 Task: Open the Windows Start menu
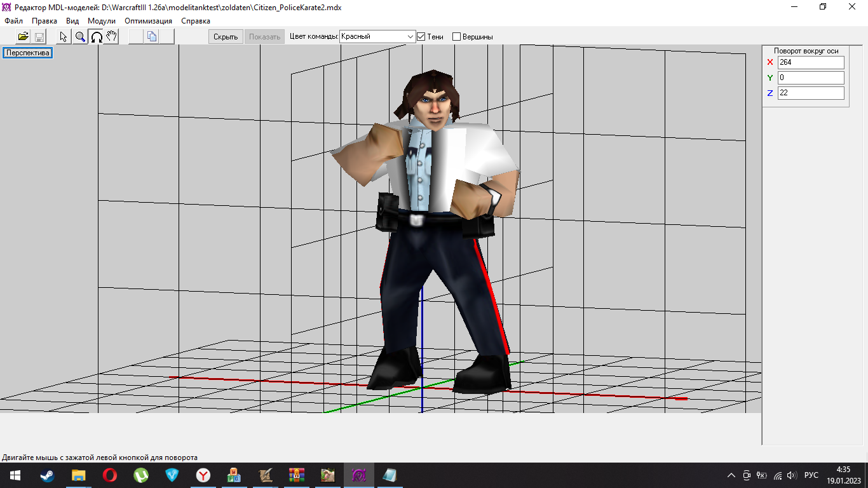tap(15, 475)
